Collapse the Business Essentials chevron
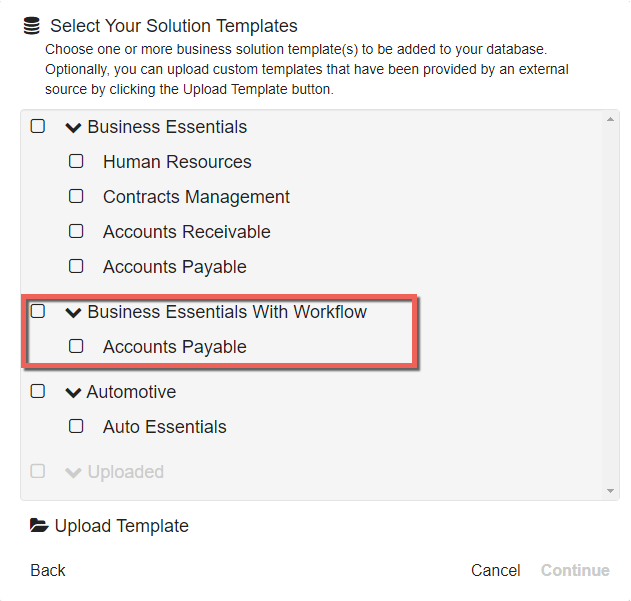631x601 pixels. click(x=73, y=128)
